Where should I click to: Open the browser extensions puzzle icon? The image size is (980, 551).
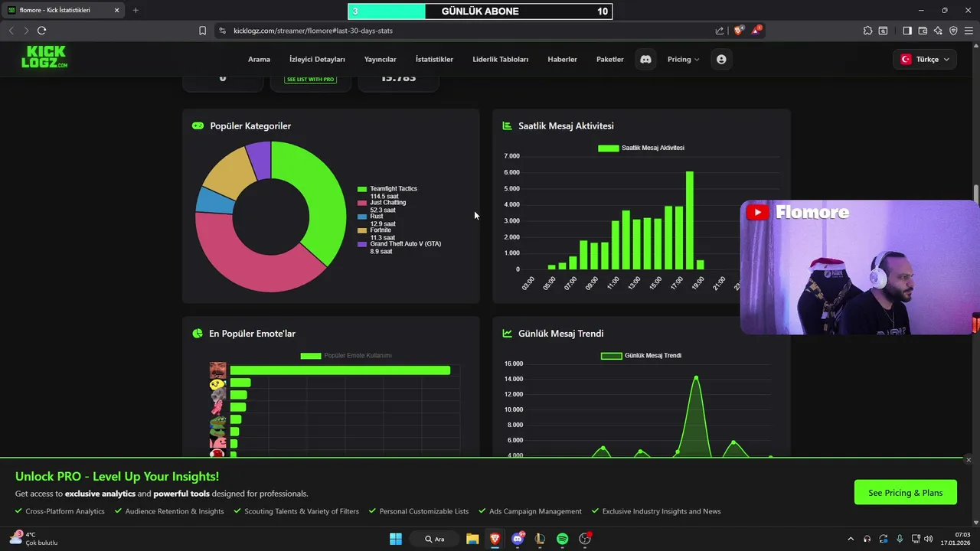867,31
